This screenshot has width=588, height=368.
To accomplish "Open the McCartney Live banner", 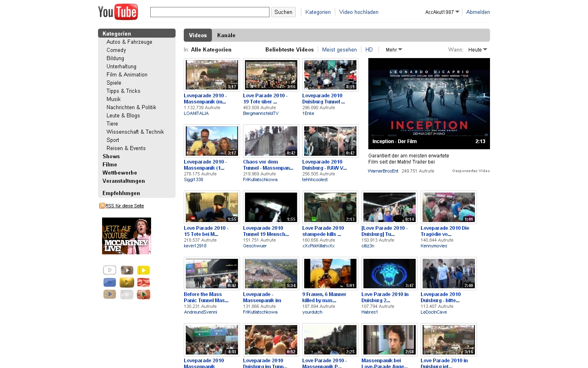I will (127, 236).
